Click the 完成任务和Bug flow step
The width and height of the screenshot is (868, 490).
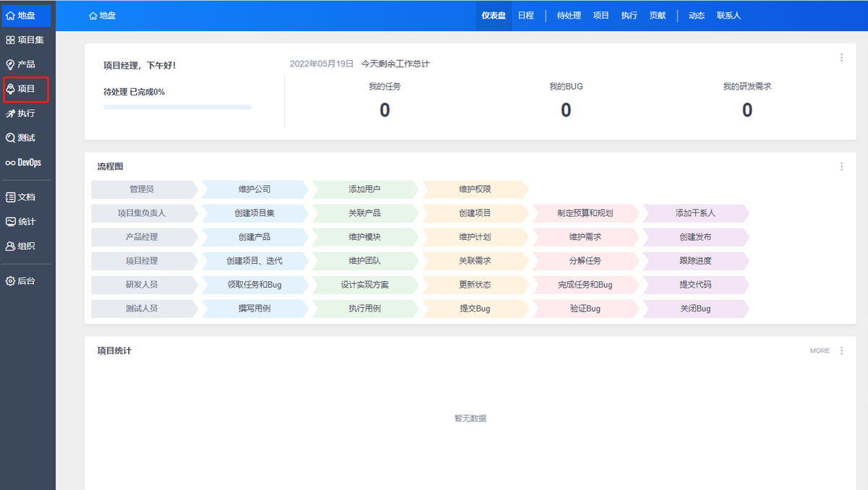coord(585,285)
